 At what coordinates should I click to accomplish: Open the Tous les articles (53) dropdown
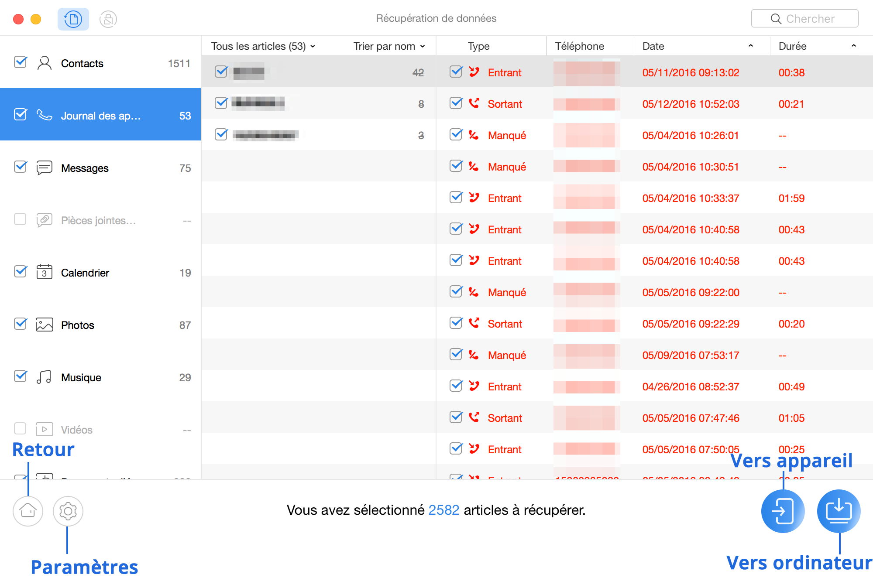tap(263, 46)
